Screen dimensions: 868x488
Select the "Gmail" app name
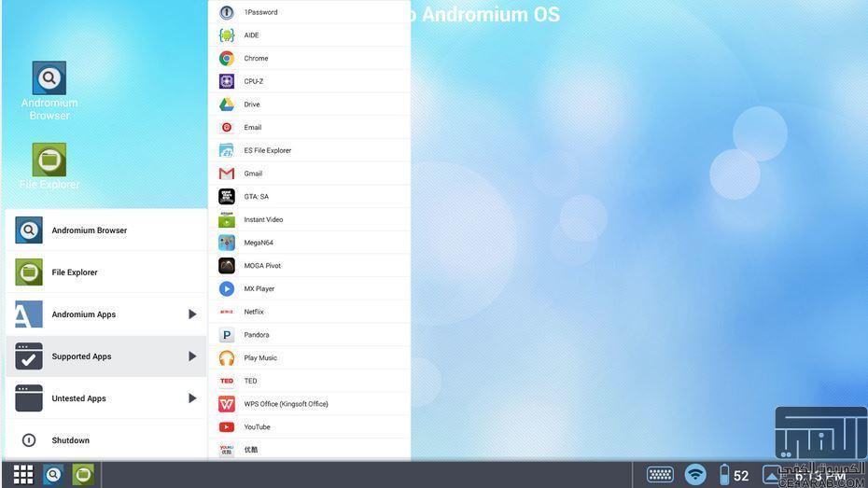[x=253, y=174]
